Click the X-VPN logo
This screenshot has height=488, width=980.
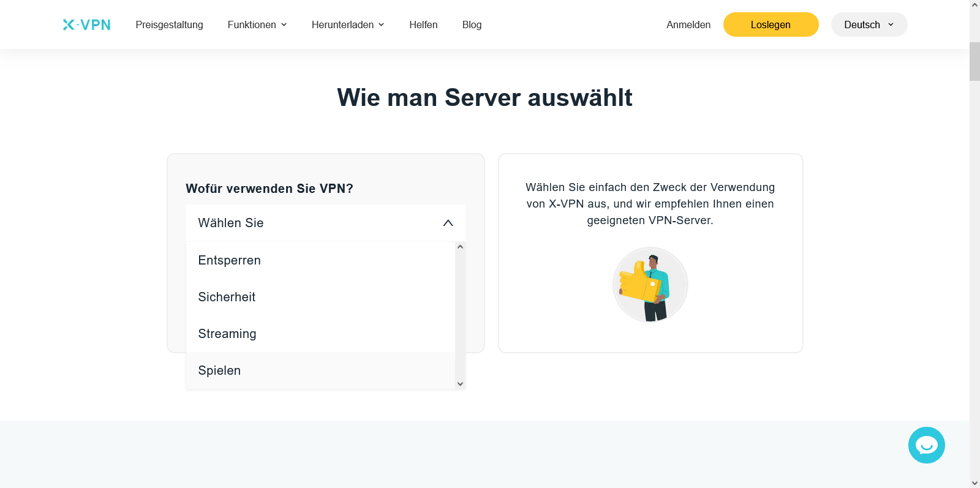click(86, 24)
